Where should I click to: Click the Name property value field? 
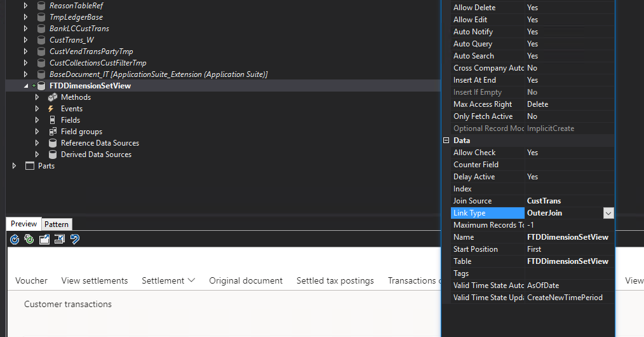[570, 237]
